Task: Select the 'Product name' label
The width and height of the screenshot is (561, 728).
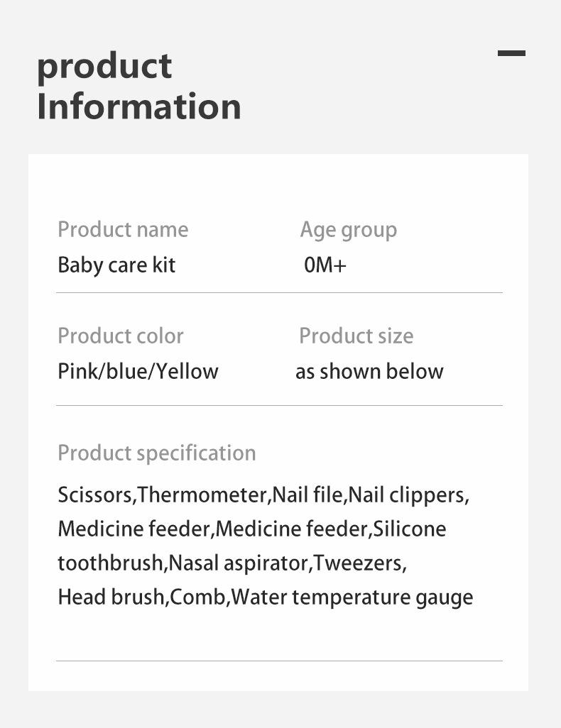Action: [x=123, y=229]
